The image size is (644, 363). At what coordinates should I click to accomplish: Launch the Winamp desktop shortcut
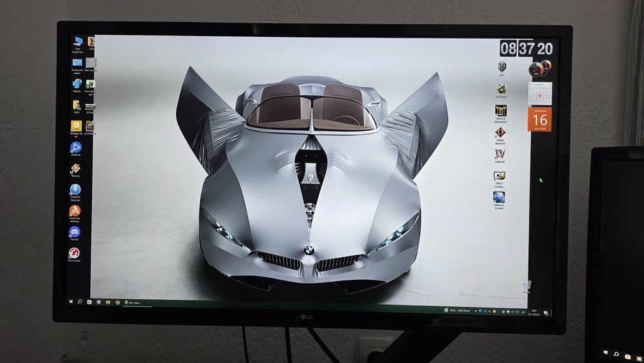75,168
